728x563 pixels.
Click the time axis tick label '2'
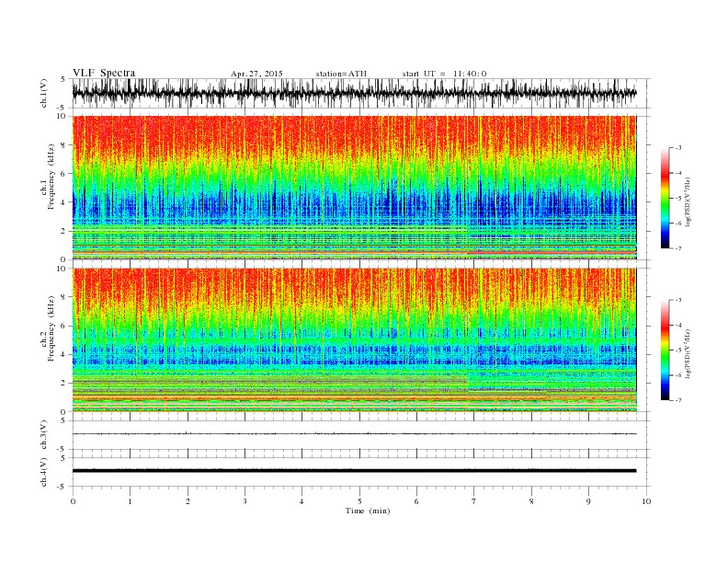coord(188,501)
